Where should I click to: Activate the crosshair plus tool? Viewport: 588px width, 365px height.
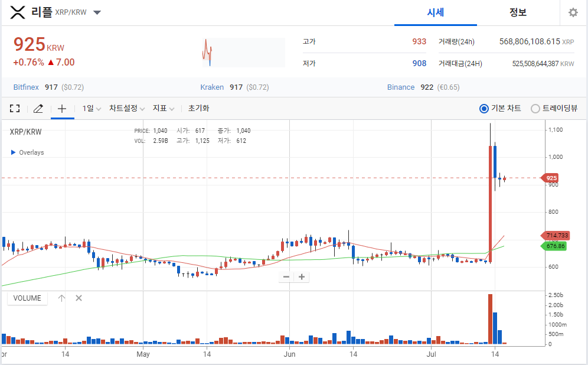point(62,109)
